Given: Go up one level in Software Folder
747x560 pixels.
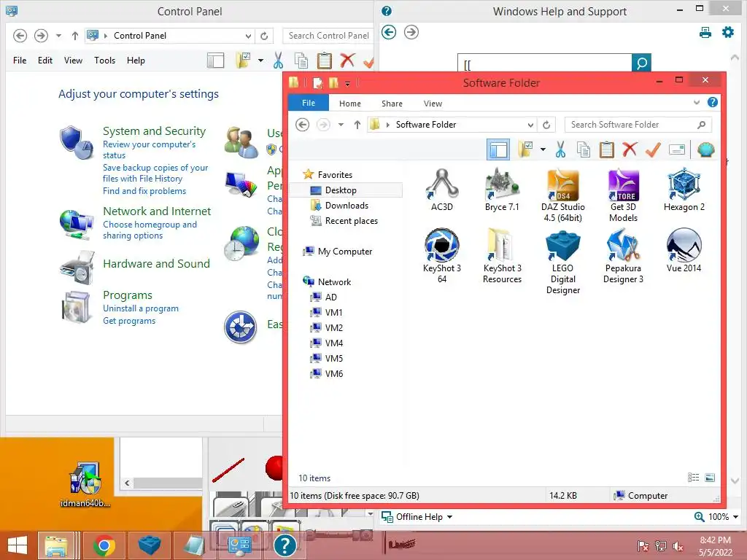Looking at the screenshot, I should (x=357, y=125).
